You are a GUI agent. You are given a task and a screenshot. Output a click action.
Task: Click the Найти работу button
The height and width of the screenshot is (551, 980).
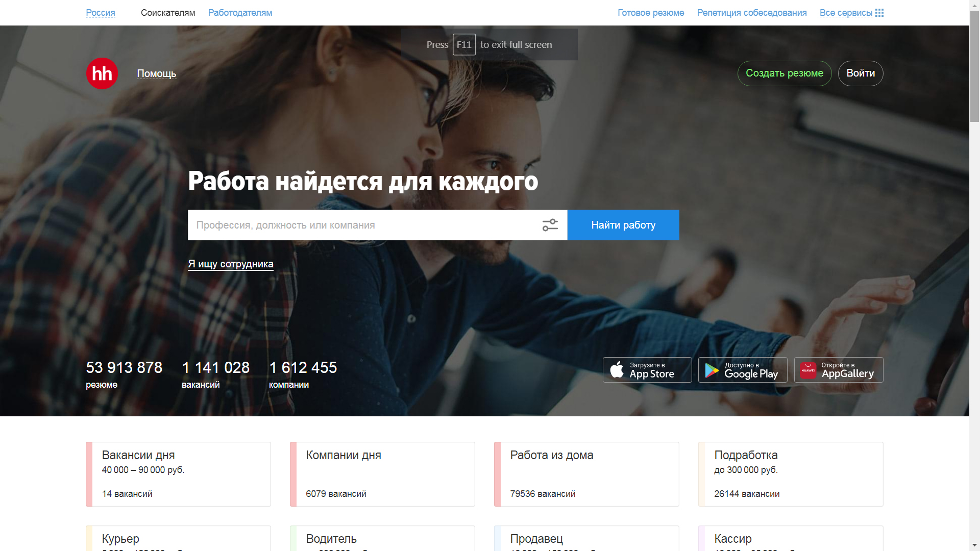click(623, 225)
